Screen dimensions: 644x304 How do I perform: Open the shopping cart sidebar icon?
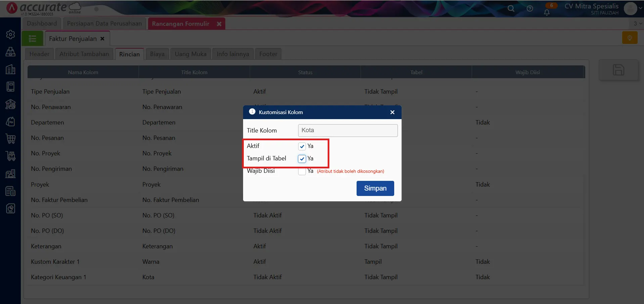[x=10, y=139]
